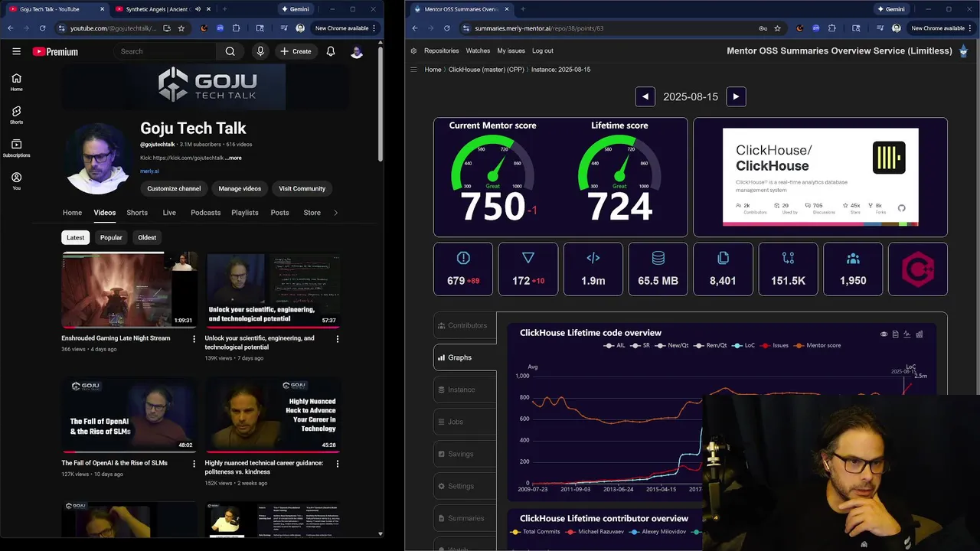The image size is (980, 551).
Task: Expand channel description with ...more
Action: coord(234,158)
